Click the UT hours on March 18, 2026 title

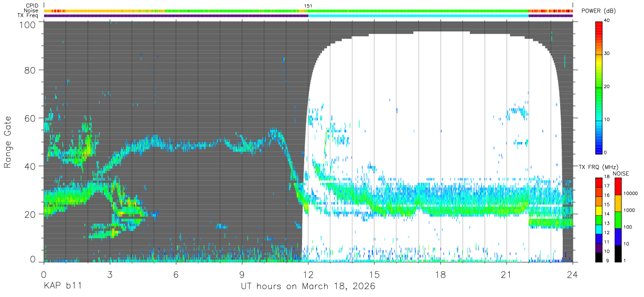click(308, 287)
